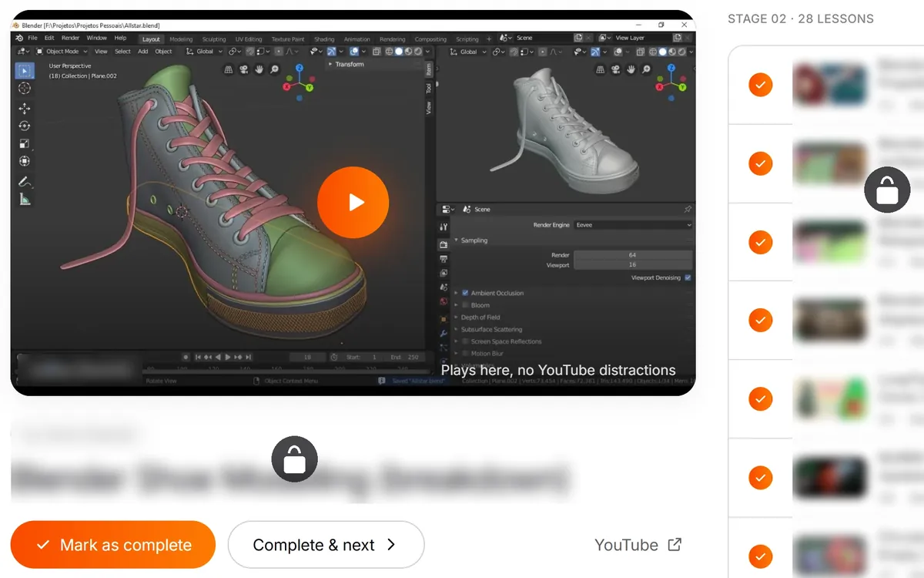The width and height of the screenshot is (924, 578).
Task: Enable the Ambient Occlusion checkbox
Action: pyautogui.click(x=465, y=293)
